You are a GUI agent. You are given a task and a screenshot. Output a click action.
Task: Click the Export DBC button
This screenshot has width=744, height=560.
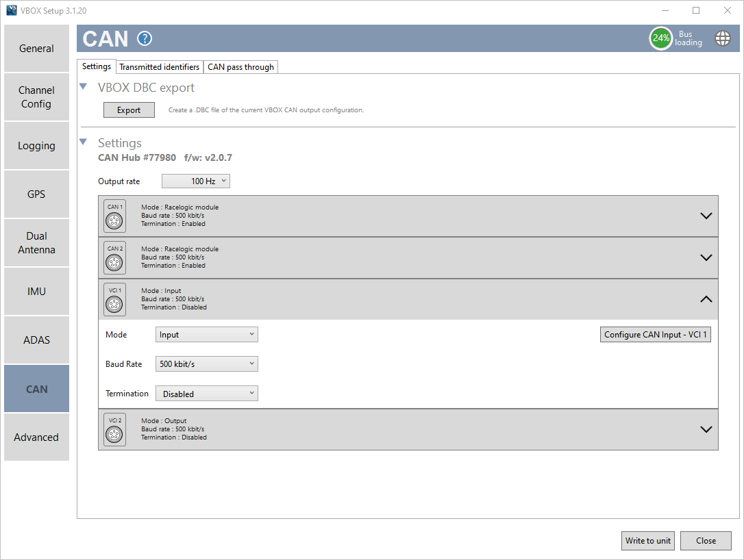pyautogui.click(x=129, y=110)
